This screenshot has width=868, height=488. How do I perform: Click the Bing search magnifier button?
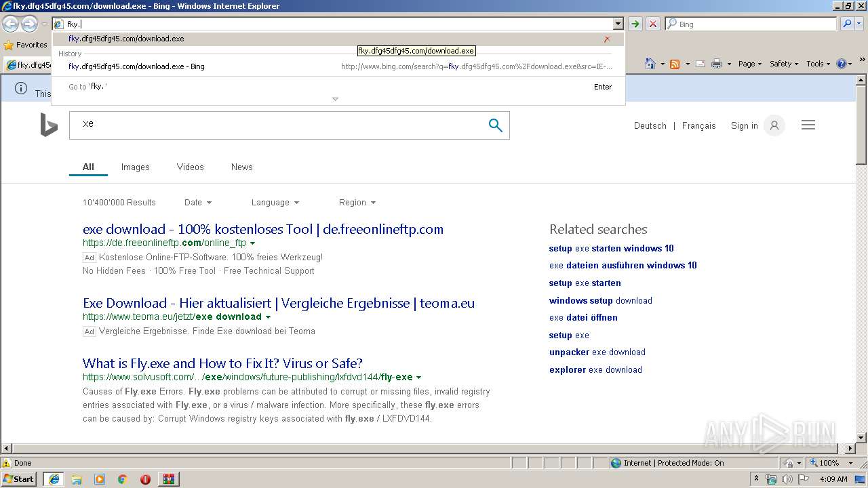point(496,125)
